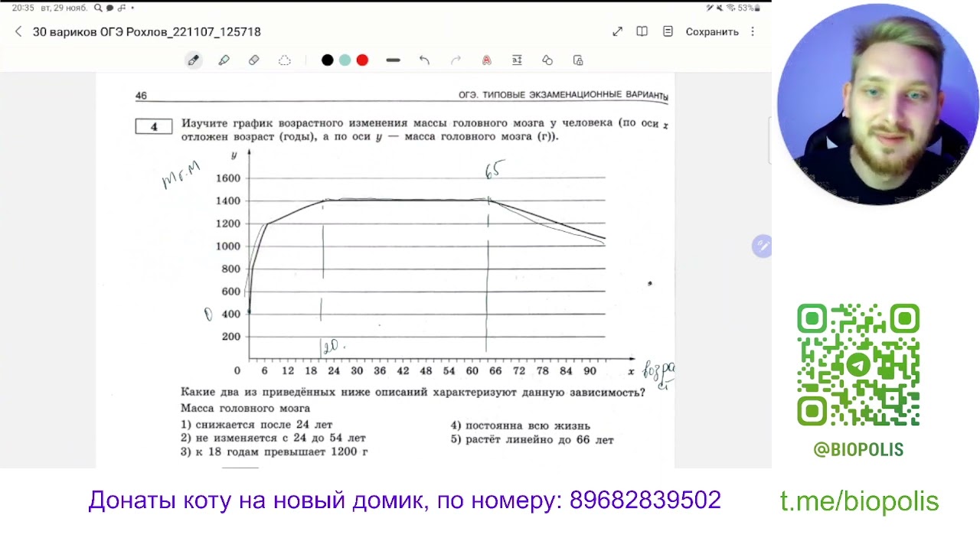Screen dimensions: 980x551
Task: Click answer option 4 постоянна всю жизнь
Action: click(x=521, y=425)
